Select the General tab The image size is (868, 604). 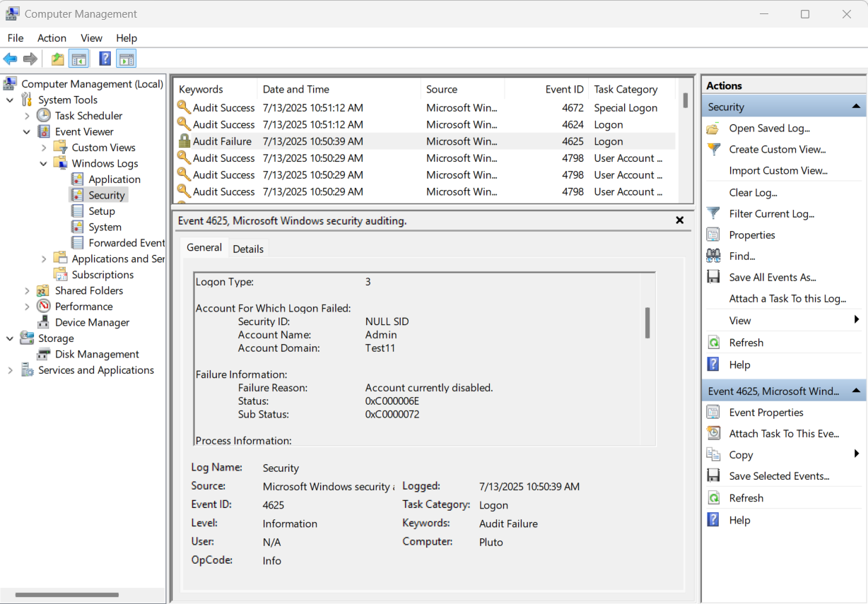204,247
